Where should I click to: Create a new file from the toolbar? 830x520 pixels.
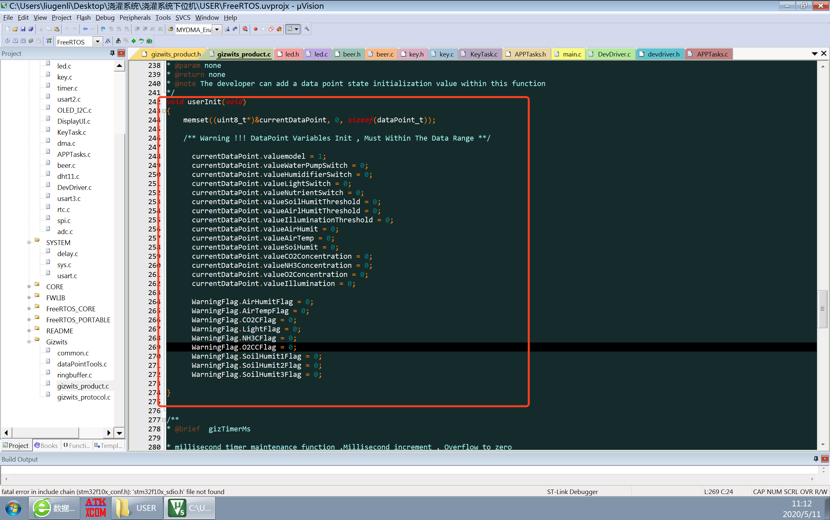pos(7,29)
